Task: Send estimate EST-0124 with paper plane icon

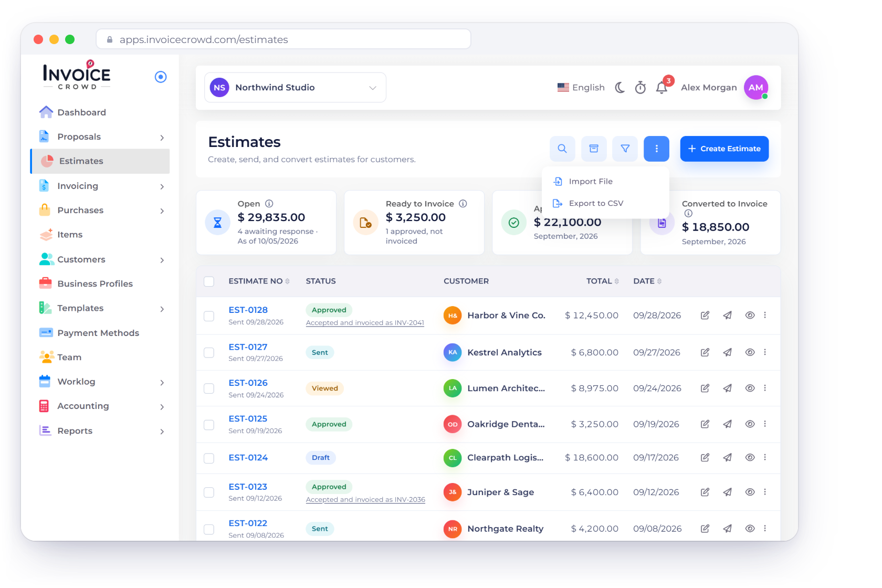Action: point(728,458)
